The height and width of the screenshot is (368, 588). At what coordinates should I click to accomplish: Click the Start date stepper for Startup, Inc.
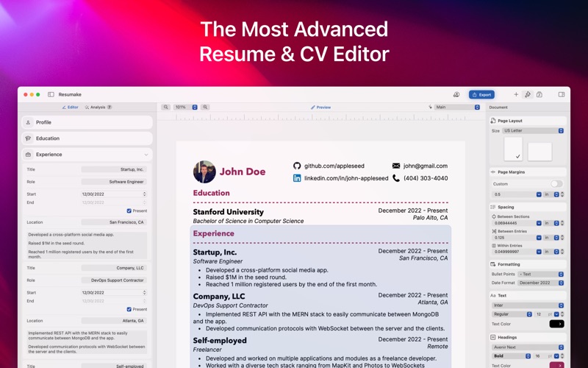[x=144, y=194]
